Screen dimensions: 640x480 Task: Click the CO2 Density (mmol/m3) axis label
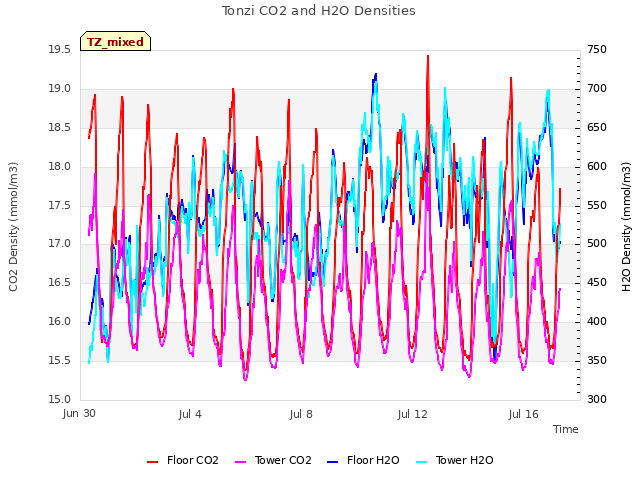click(x=13, y=227)
